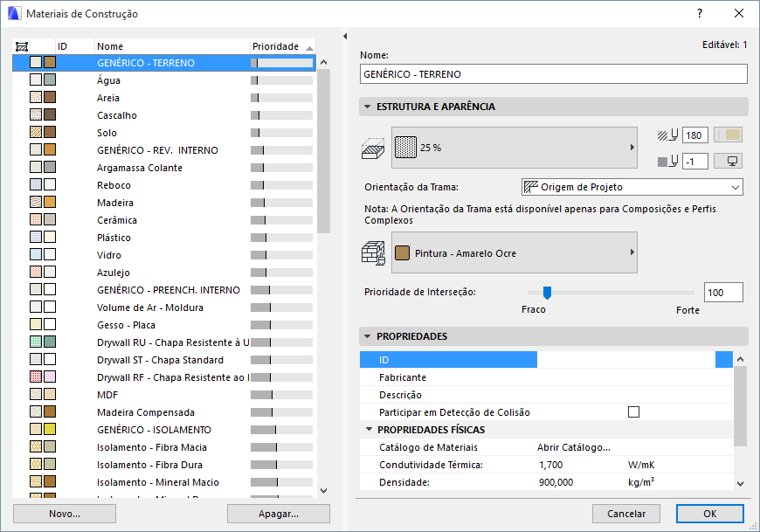Select the ID property row
The height and width of the screenshot is (532, 760).
click(546, 360)
